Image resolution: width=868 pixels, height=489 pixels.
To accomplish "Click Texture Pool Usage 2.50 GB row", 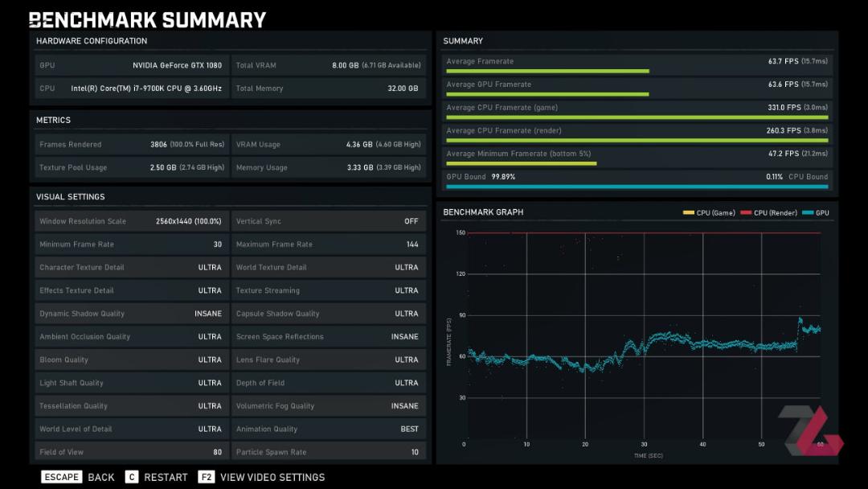I will [x=132, y=168].
